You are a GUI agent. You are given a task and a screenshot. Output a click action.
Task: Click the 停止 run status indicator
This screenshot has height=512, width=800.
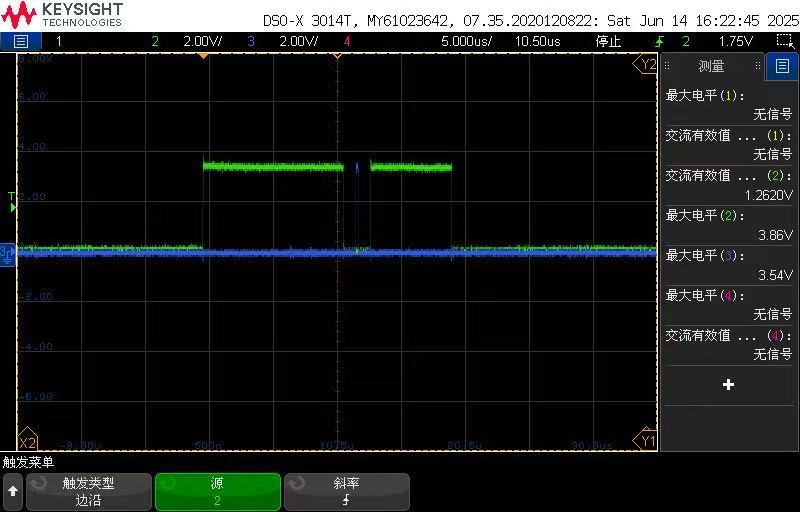click(x=608, y=41)
